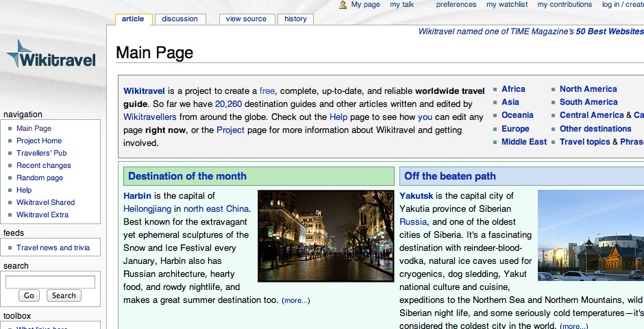Open the Yakutsk article link
This screenshot has width=644, height=329.
click(417, 195)
